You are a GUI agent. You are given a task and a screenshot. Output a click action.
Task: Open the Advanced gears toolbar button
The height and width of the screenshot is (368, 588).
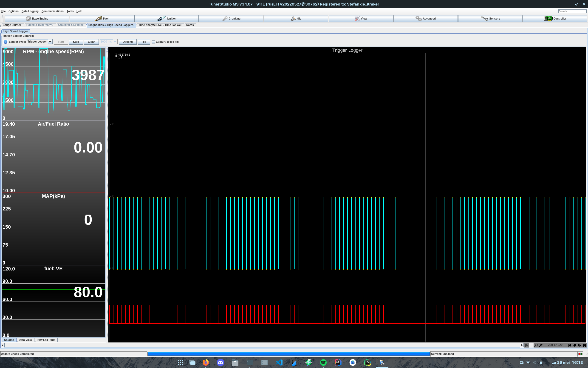tap(425, 18)
